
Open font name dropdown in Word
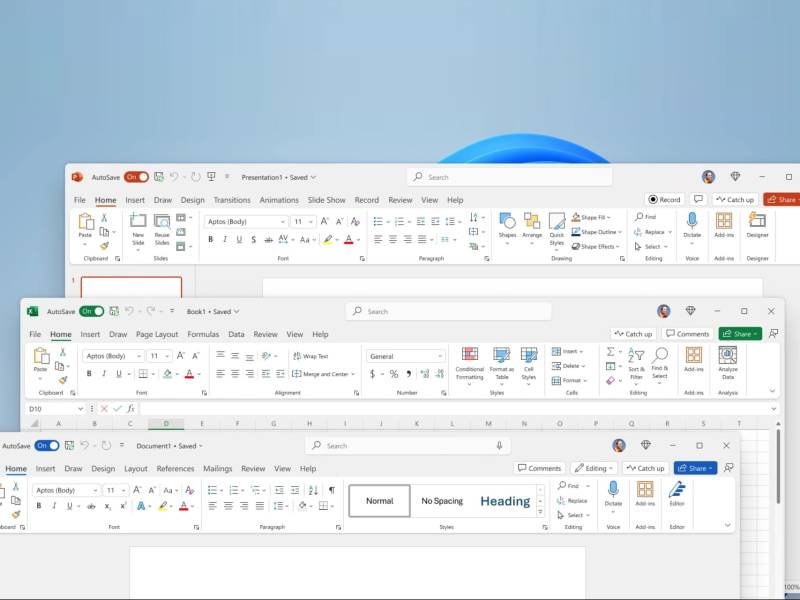(95, 490)
